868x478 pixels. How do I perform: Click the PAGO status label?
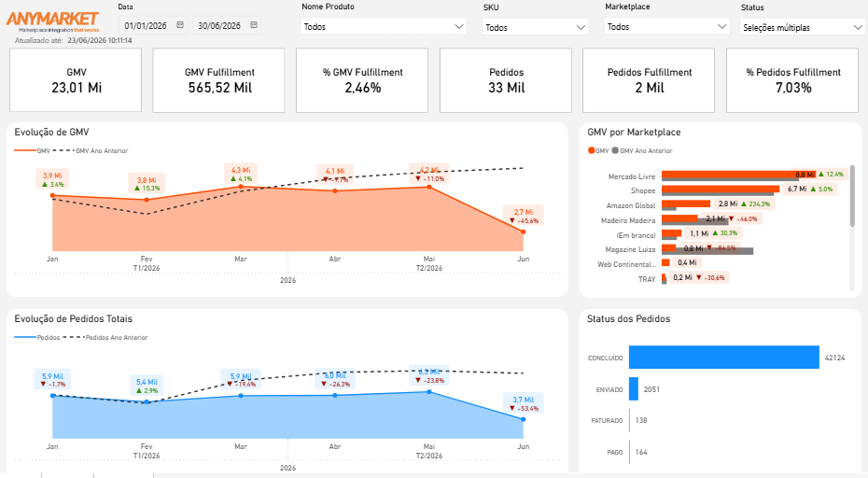[x=615, y=453]
